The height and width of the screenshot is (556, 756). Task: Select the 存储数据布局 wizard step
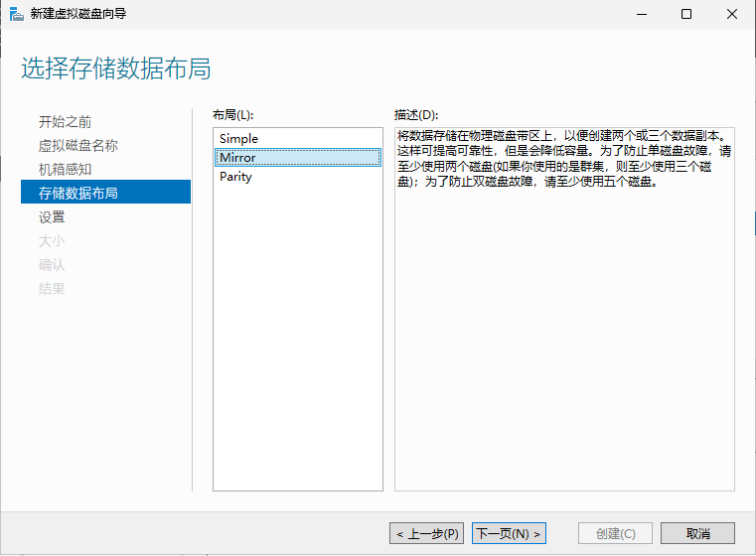point(105,193)
